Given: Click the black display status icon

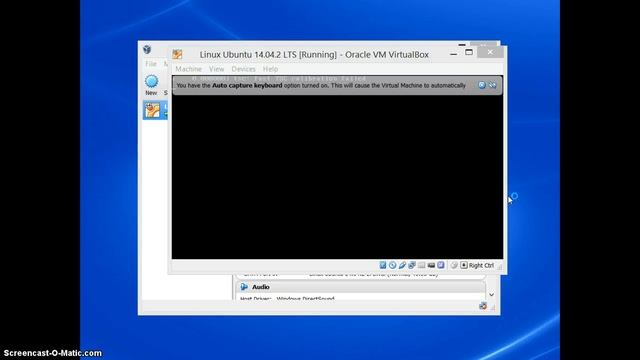Looking at the screenshot, I should click(x=431, y=265).
